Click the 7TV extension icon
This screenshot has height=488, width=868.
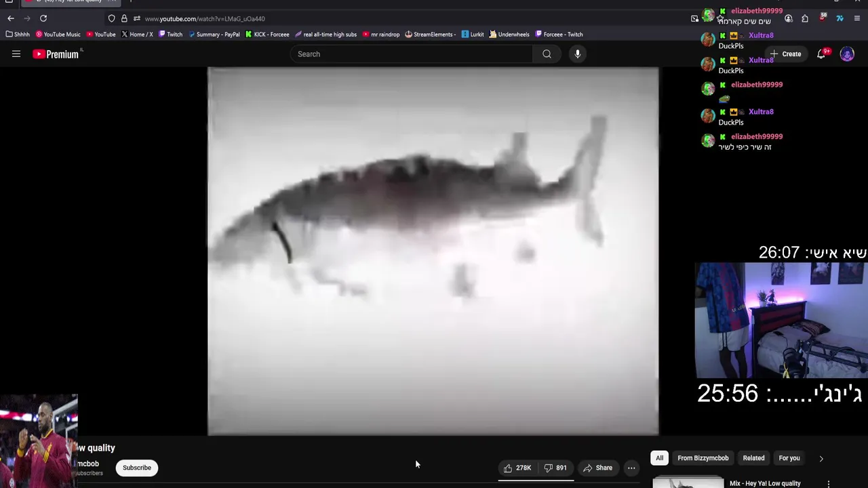click(x=840, y=18)
